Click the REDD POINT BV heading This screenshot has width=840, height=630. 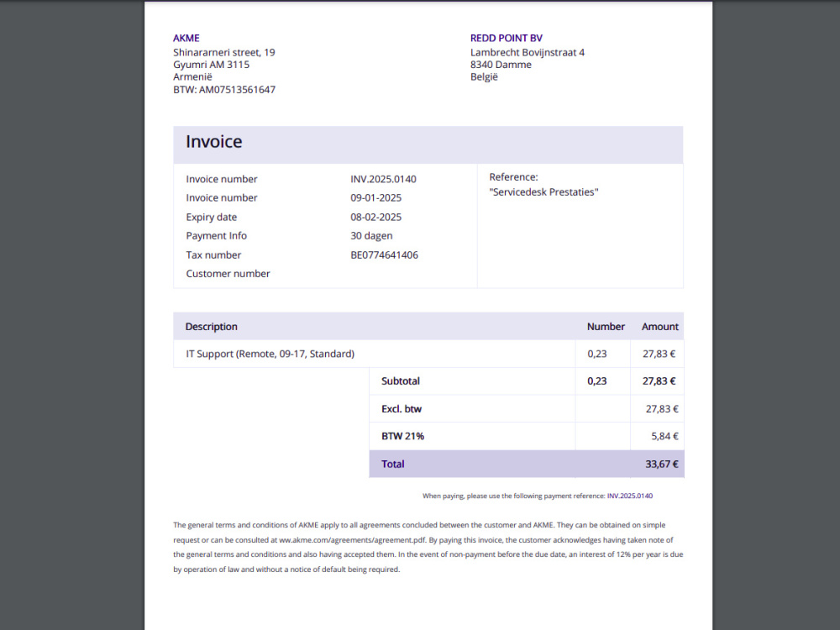pyautogui.click(x=507, y=38)
